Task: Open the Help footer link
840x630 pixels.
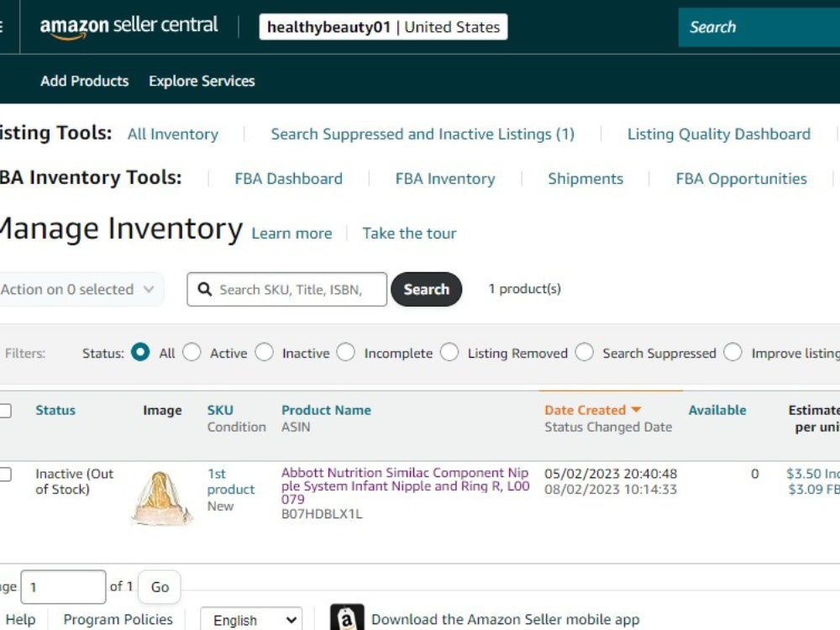Action: click(x=20, y=619)
